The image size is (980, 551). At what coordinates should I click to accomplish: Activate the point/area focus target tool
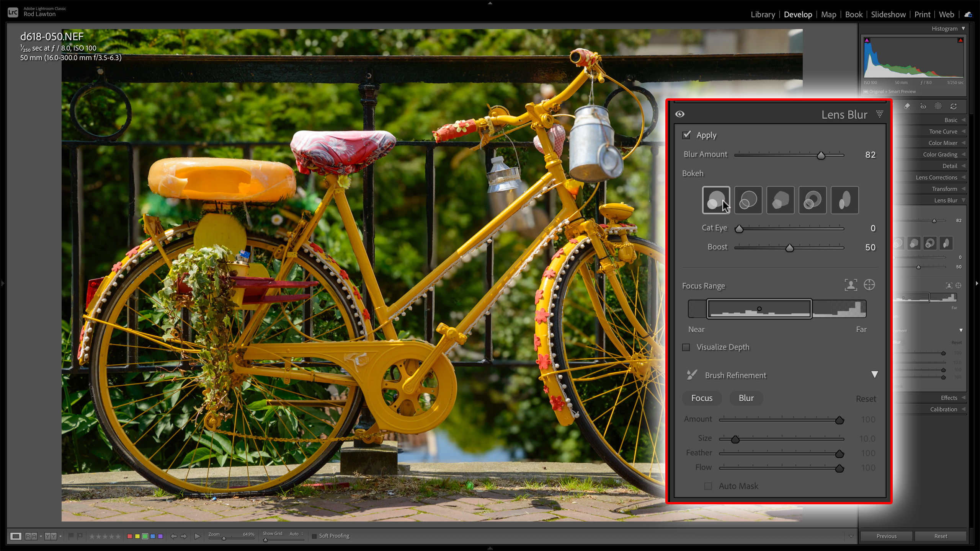click(869, 285)
